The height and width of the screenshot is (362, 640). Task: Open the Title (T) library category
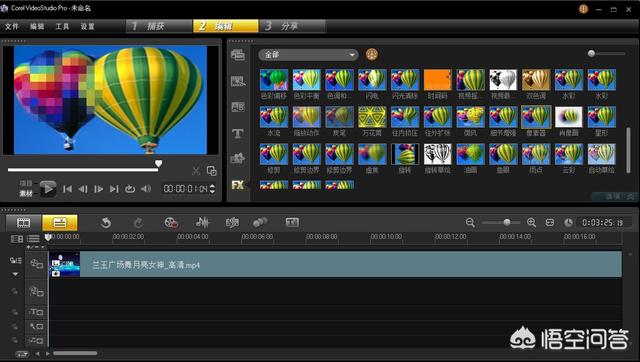click(x=238, y=133)
